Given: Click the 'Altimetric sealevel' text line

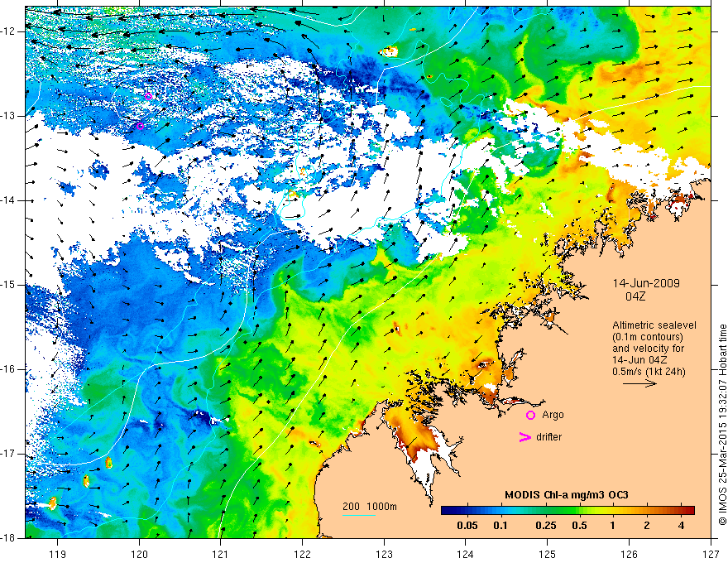Looking at the screenshot, I should (654, 325).
